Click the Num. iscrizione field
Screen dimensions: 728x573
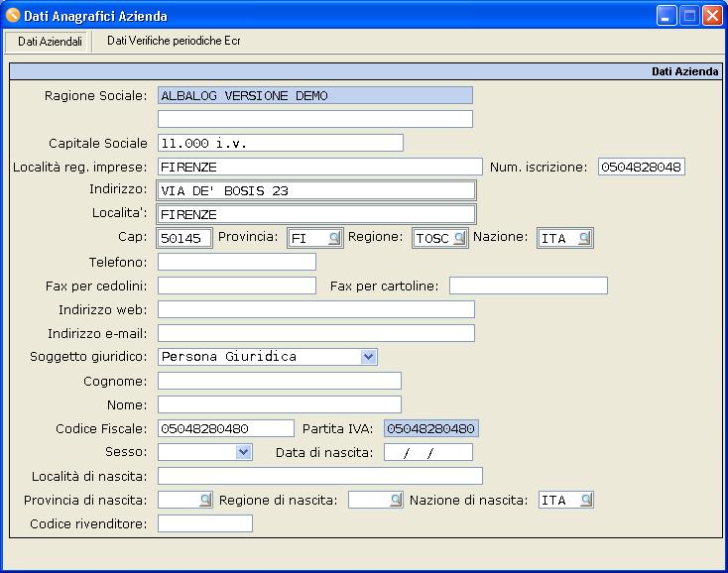tap(641, 167)
